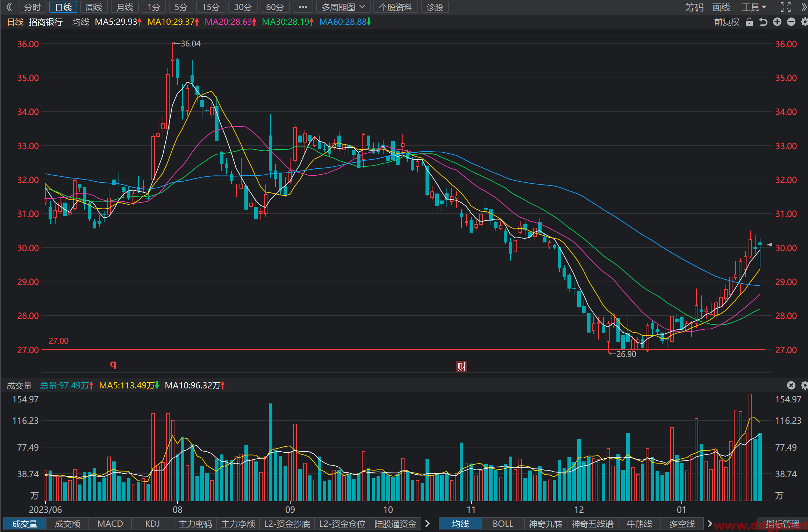Screen dimensions: 808x532
Task: Zoom in with the plus circle icon
Action: click(777, 22)
